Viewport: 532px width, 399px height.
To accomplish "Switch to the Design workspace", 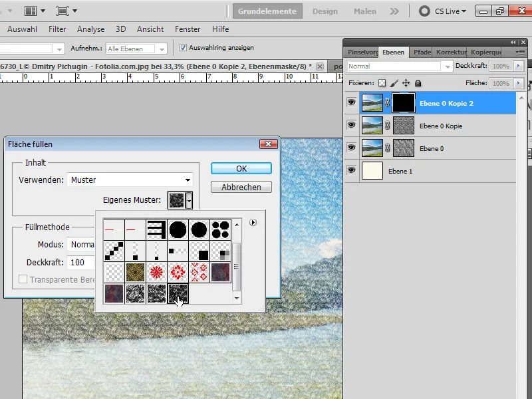I will 325,11.
